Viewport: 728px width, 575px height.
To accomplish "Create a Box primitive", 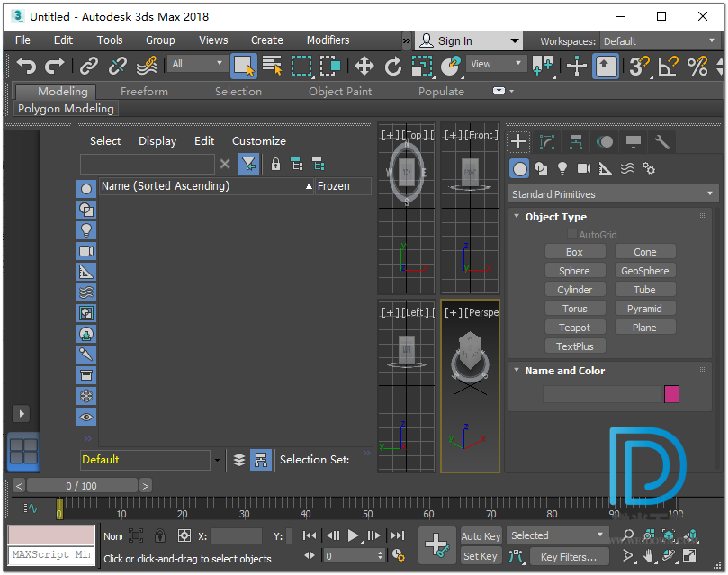I will [575, 252].
